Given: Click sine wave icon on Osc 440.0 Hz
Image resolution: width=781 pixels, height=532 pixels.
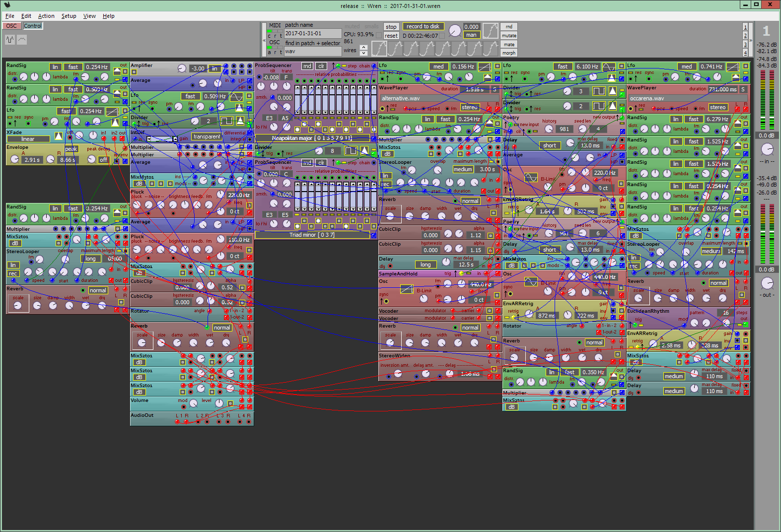Looking at the screenshot, I should [x=531, y=282].
